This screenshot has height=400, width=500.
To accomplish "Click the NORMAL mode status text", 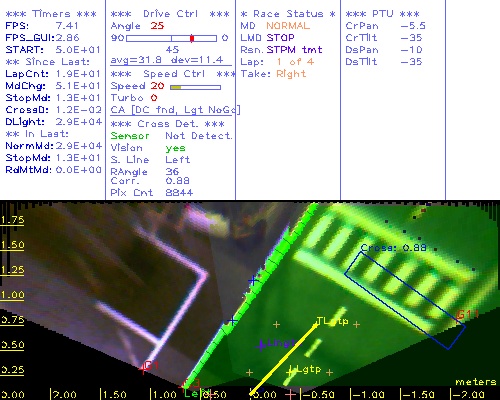I will click(x=288, y=26).
